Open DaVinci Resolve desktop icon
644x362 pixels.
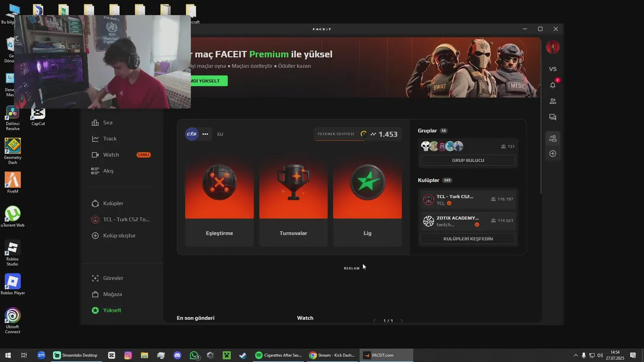[x=13, y=118]
